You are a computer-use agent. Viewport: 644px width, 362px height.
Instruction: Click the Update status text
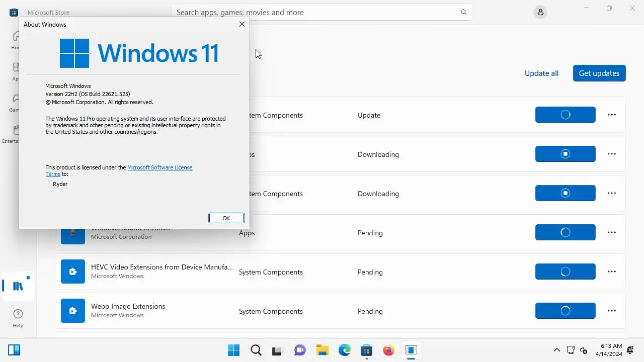(369, 115)
